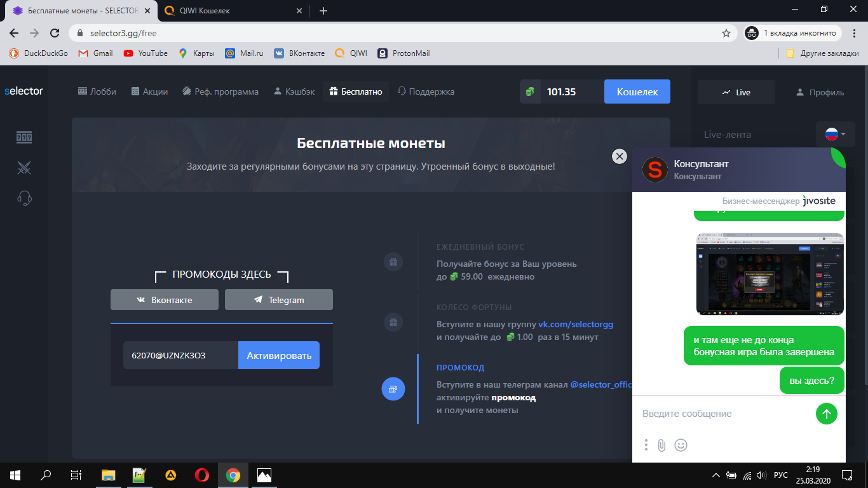Click the fortune wheel gift icon

pos(393,322)
